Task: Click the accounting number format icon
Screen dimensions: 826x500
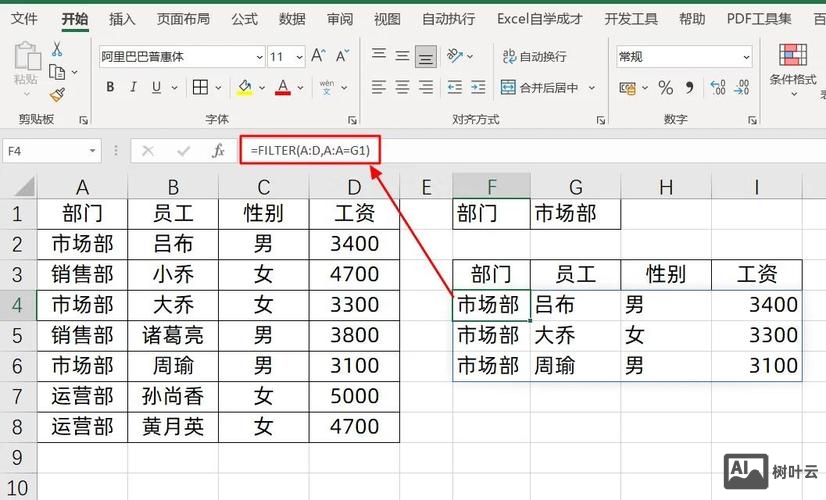Action: tap(627, 87)
